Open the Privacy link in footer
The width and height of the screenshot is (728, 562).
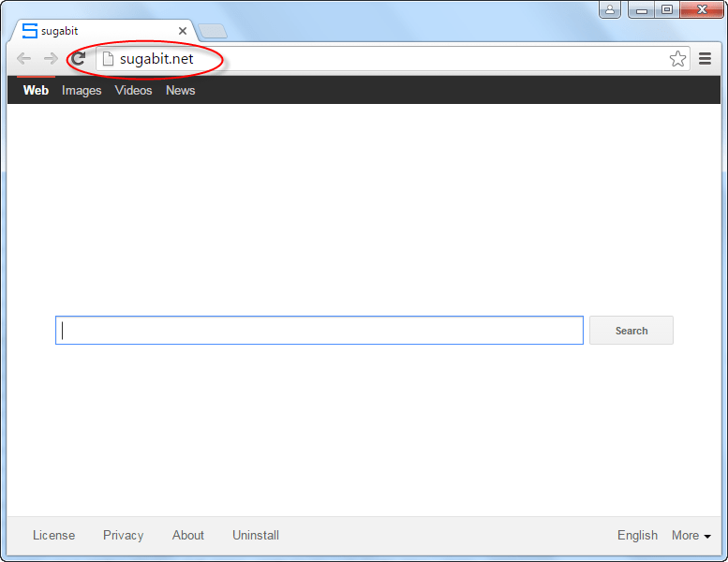123,536
